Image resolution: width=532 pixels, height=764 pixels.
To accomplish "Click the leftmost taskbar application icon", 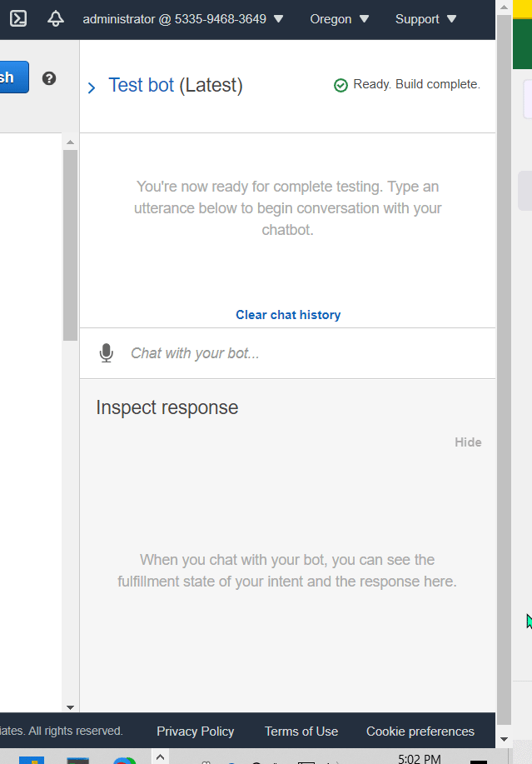I will click(x=32, y=758).
